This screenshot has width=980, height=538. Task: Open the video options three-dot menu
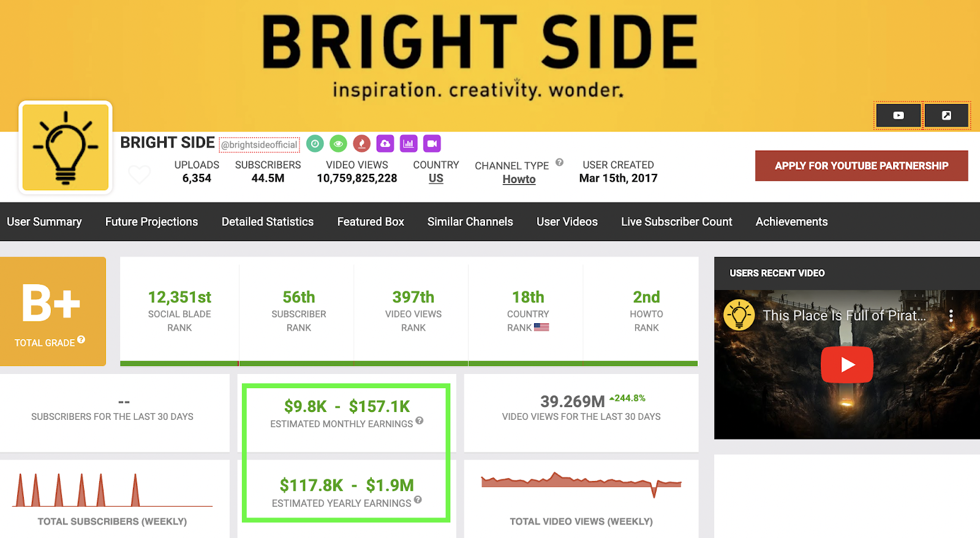pos(951,316)
